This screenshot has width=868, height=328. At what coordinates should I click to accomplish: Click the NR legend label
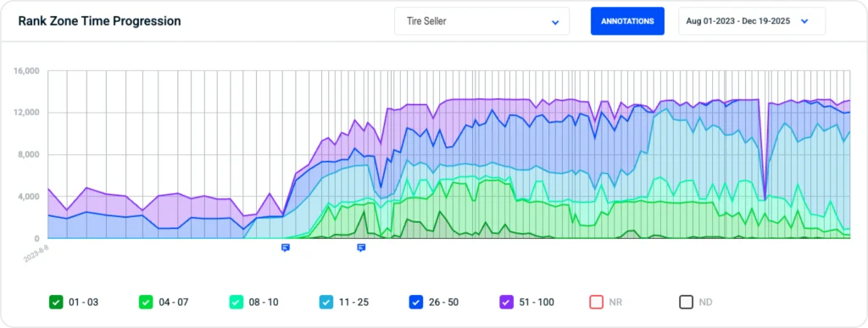coord(615,303)
